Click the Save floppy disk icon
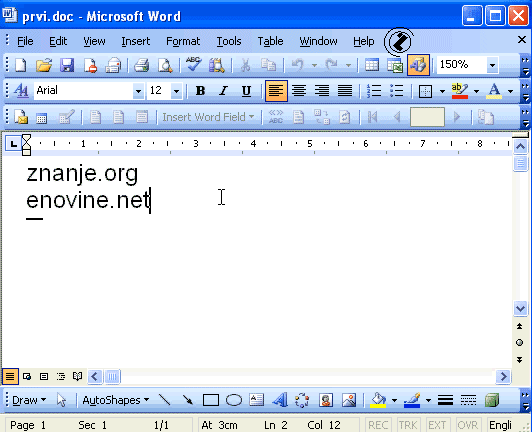Image resolution: width=532 pixels, height=432 pixels. pos(67,65)
